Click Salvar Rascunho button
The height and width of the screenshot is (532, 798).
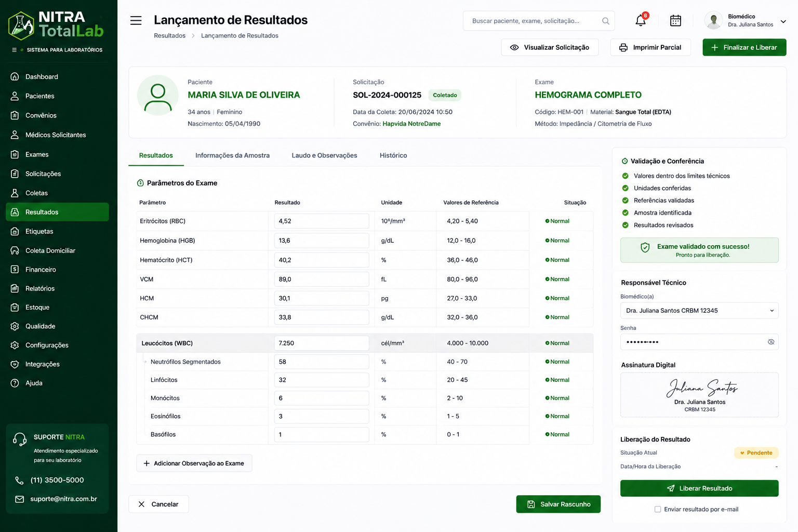tap(558, 504)
